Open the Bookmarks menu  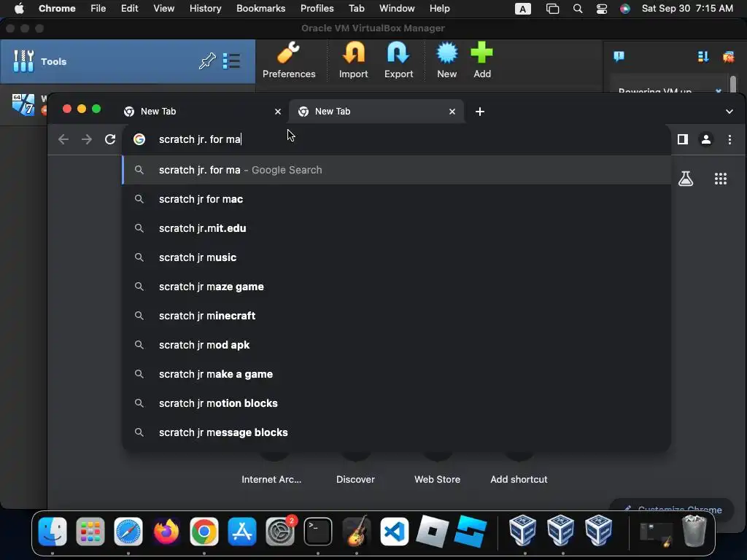[260, 9]
